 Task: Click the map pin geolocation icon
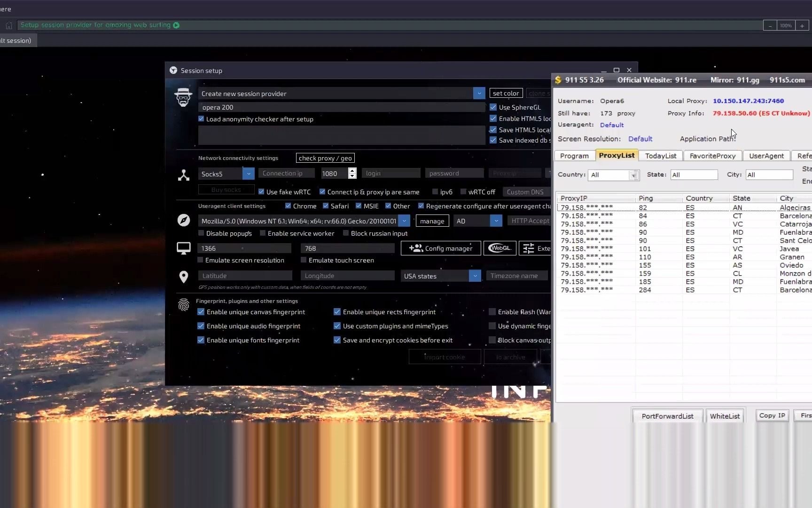tap(184, 277)
